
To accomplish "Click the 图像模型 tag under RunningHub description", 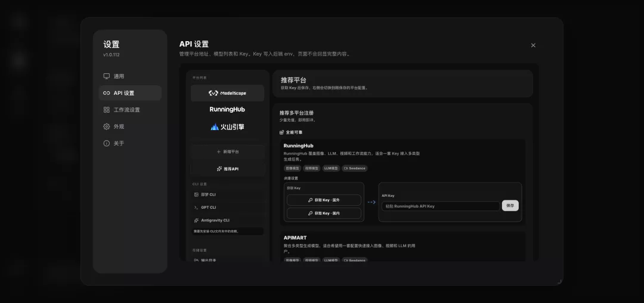I will (292, 168).
